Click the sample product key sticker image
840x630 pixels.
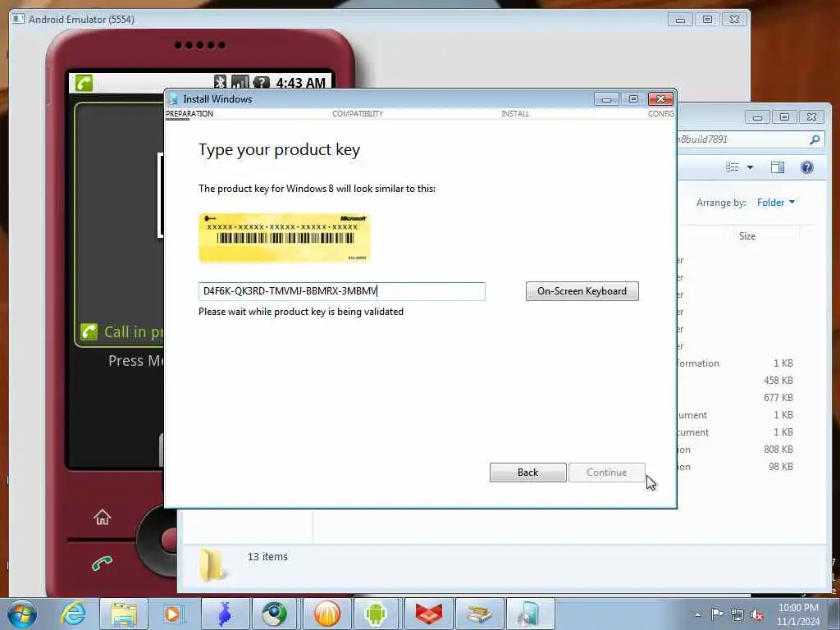coord(285,237)
